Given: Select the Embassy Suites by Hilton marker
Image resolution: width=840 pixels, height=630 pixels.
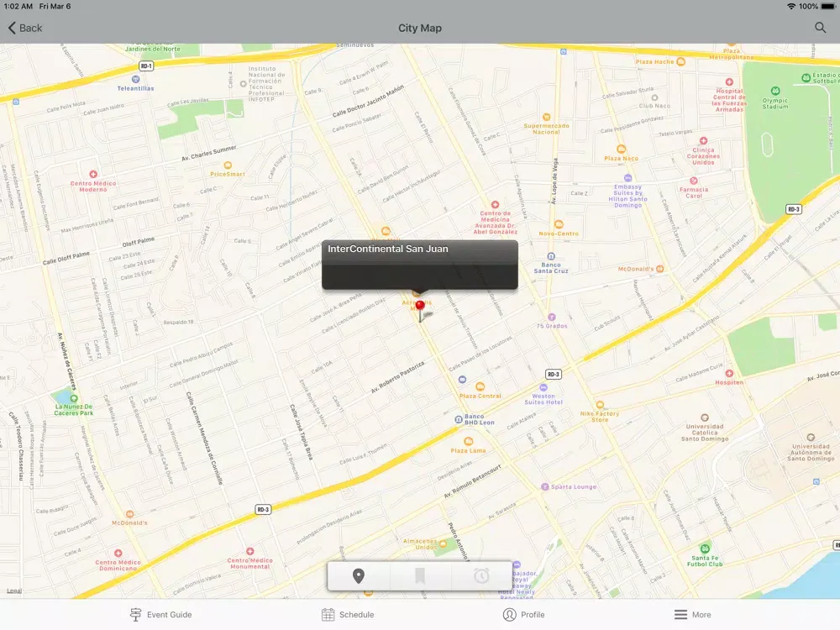Looking at the screenshot, I should (627, 178).
